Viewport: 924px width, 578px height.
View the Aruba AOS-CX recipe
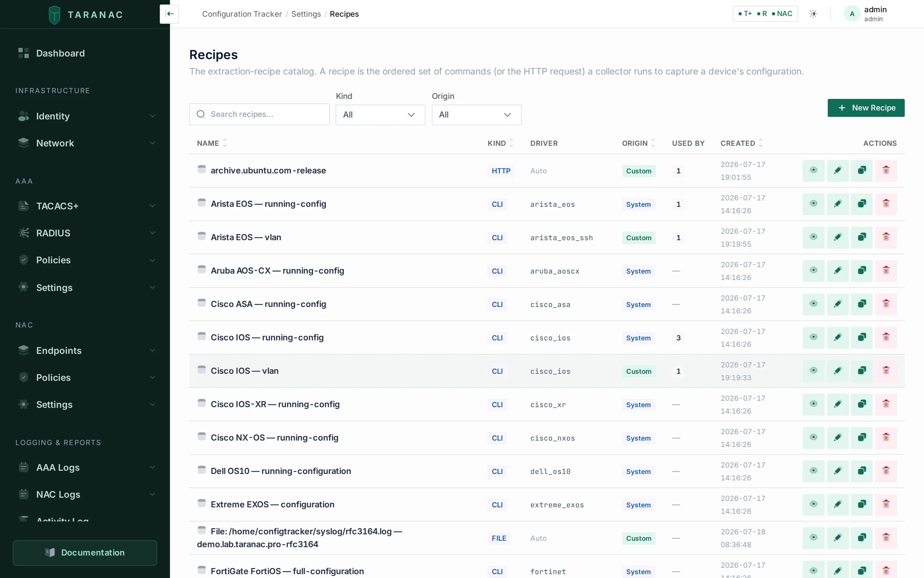[813, 271]
